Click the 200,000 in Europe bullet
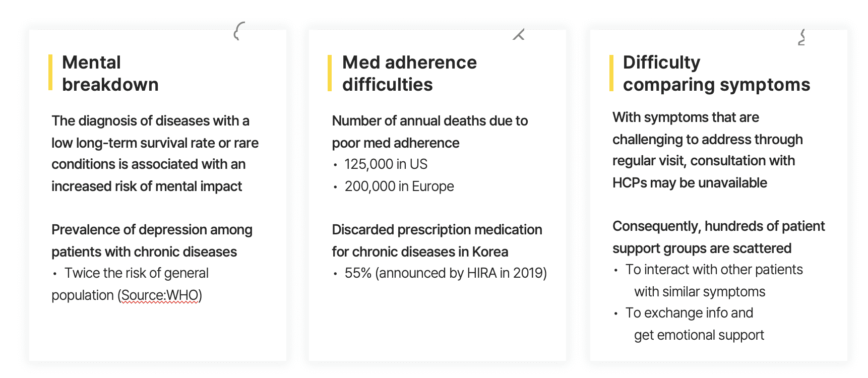 (x=399, y=186)
